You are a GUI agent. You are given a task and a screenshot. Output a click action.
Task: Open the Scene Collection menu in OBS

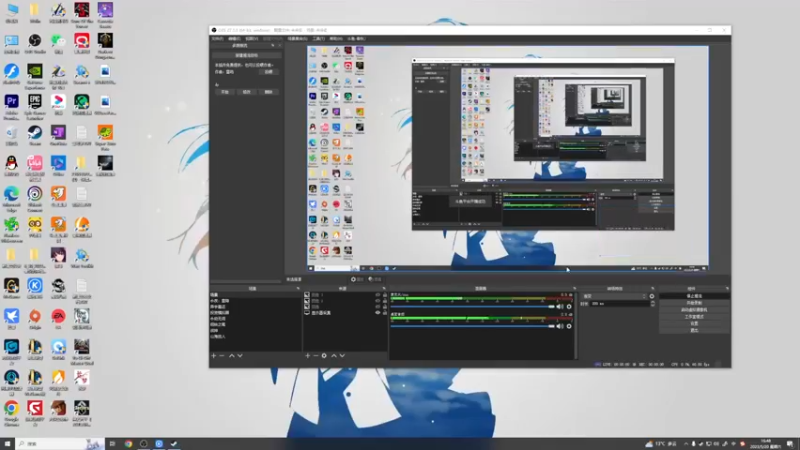(297, 39)
